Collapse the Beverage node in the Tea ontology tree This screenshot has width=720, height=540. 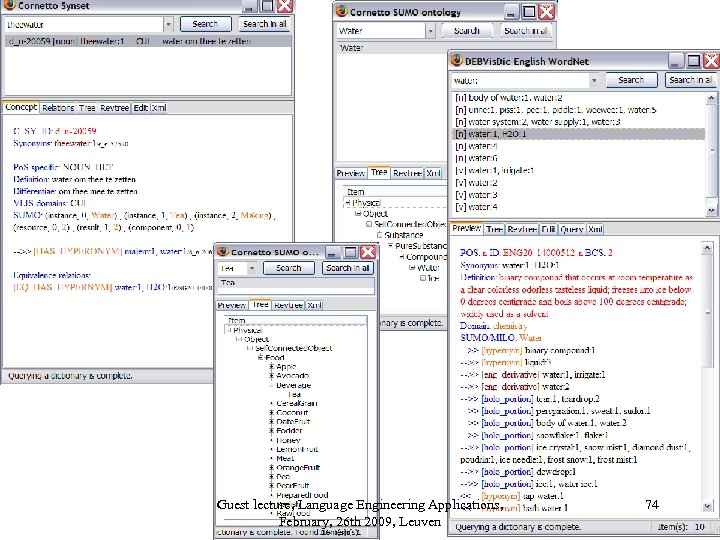(x=271, y=385)
